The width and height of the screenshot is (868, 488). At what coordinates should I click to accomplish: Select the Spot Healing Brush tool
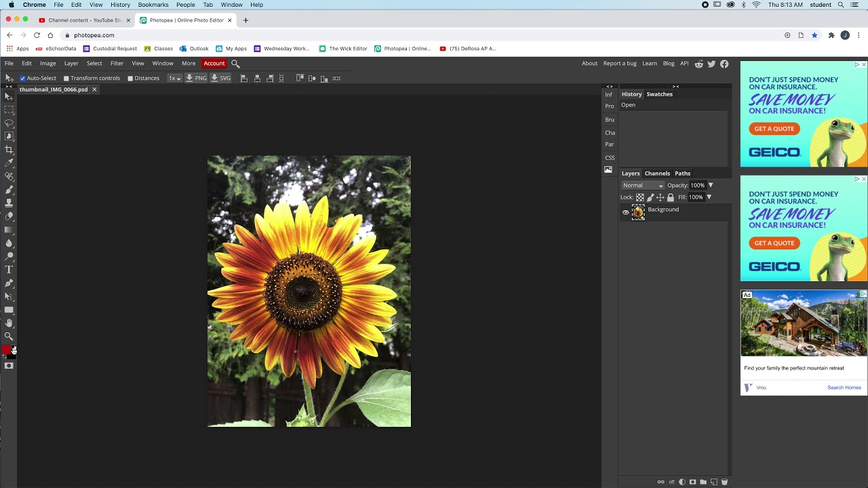point(9,176)
